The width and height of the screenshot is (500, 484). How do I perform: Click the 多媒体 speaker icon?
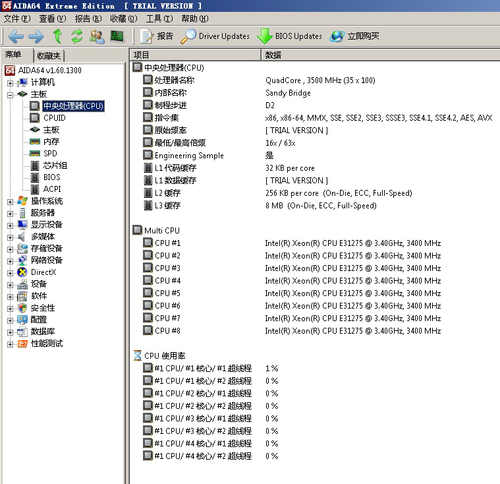click(x=22, y=237)
